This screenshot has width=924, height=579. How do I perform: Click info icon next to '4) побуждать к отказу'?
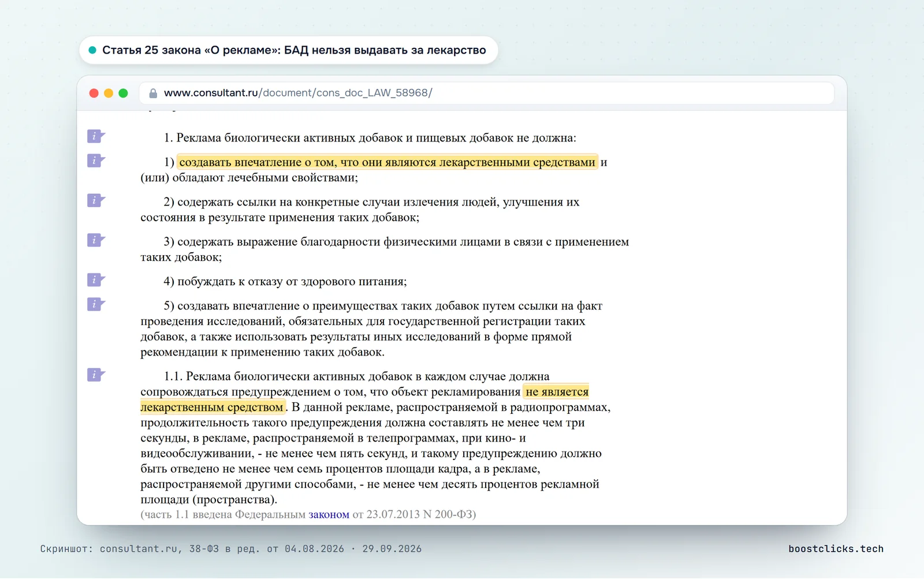(x=96, y=280)
